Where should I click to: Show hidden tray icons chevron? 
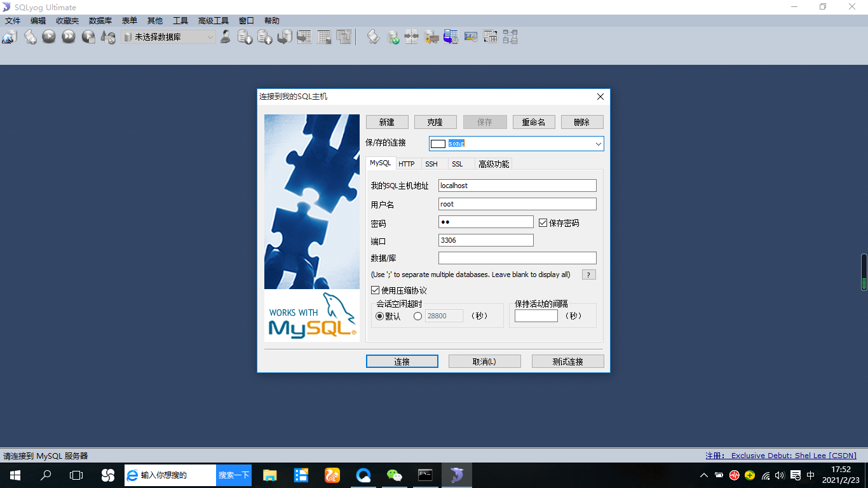[x=703, y=475]
